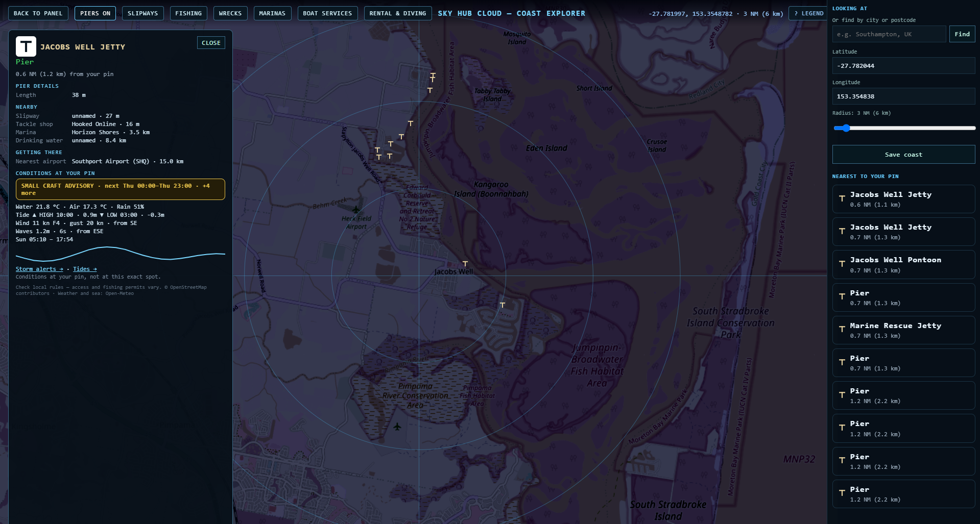This screenshot has width=980, height=524.
Task: Click the tide curve chart
Action: coord(120,254)
